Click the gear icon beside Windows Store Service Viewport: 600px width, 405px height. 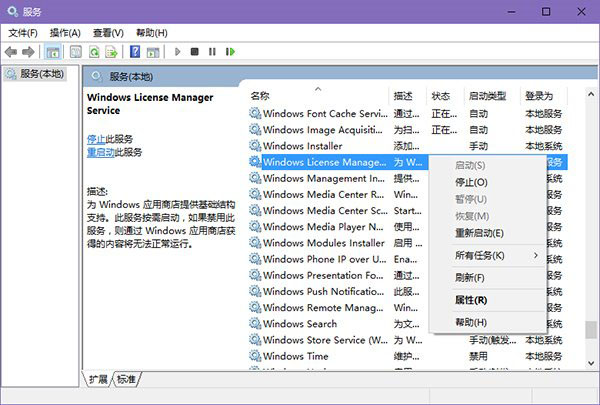(x=255, y=340)
